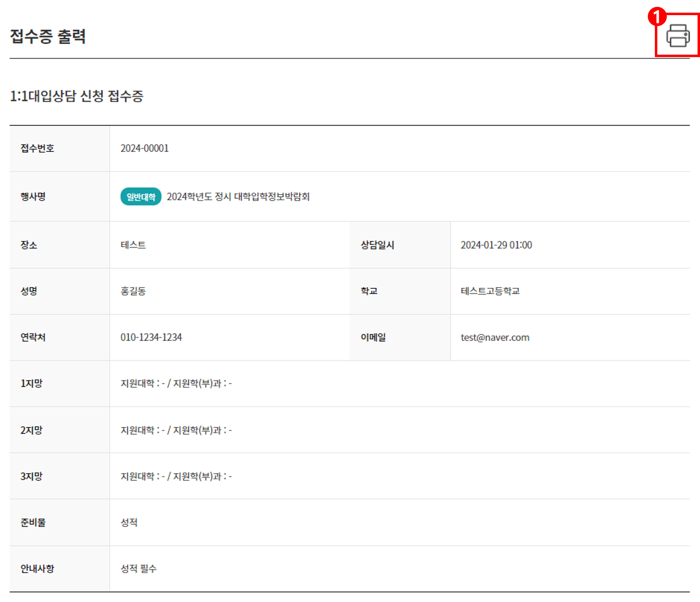Select consultation time 2024-01-29 01:00
Viewport: 700px width, 602px height.
pos(496,245)
